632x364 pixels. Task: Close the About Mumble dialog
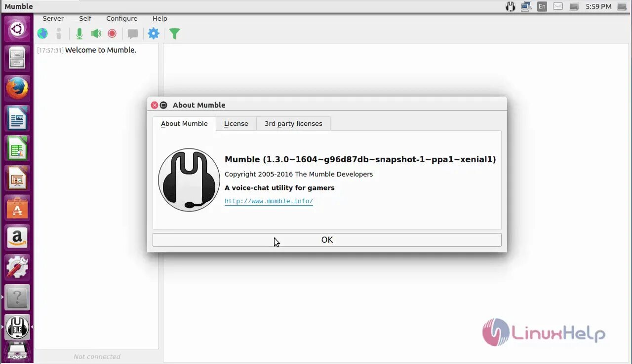[x=155, y=105]
